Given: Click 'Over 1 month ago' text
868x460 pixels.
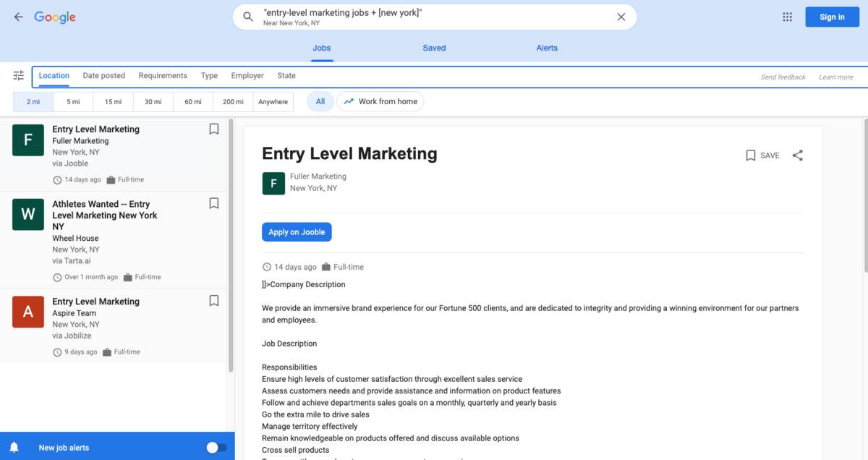Looking at the screenshot, I should (91, 277).
